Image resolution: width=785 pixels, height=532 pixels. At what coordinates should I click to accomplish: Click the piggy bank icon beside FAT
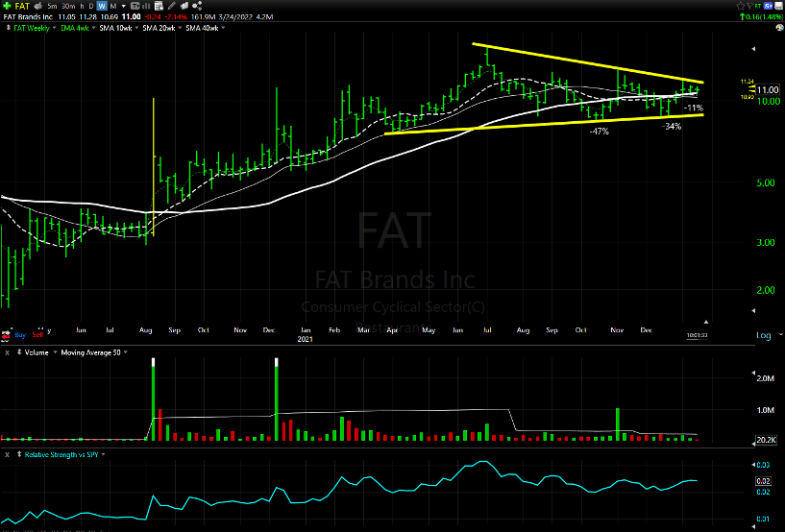(38, 6)
